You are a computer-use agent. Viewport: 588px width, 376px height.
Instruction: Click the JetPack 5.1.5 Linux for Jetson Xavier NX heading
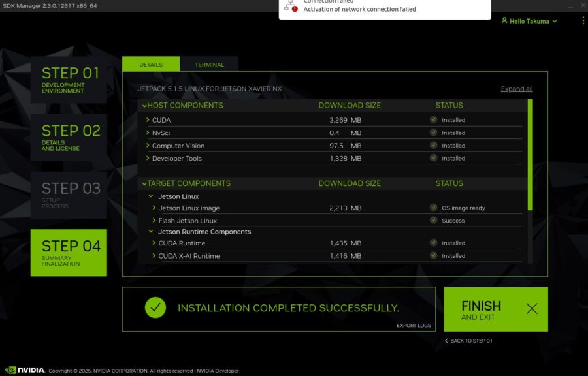[x=210, y=89]
